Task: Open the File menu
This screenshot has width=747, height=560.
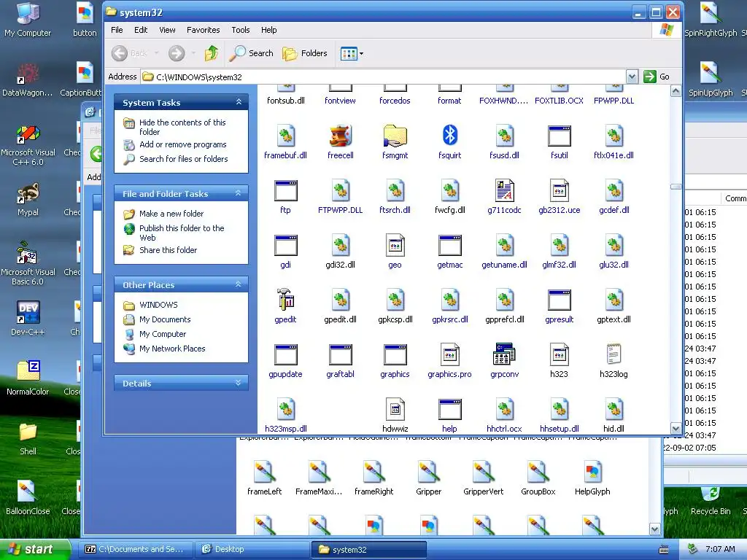Action: (x=117, y=30)
